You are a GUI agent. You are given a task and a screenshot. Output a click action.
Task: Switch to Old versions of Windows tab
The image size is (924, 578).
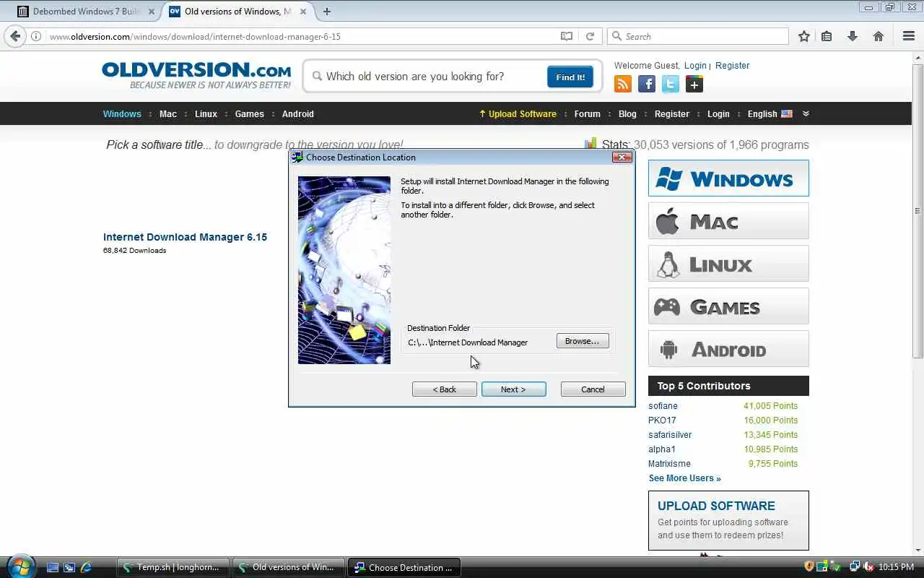(237, 12)
